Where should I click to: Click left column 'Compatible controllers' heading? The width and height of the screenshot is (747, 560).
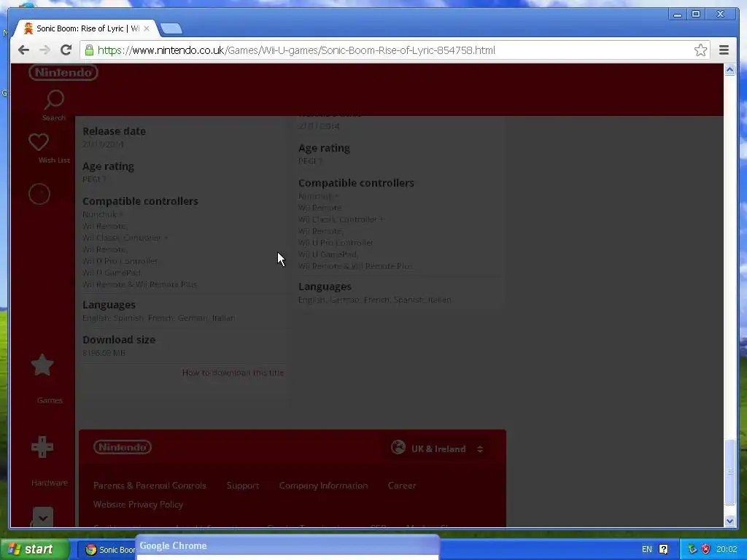140,201
